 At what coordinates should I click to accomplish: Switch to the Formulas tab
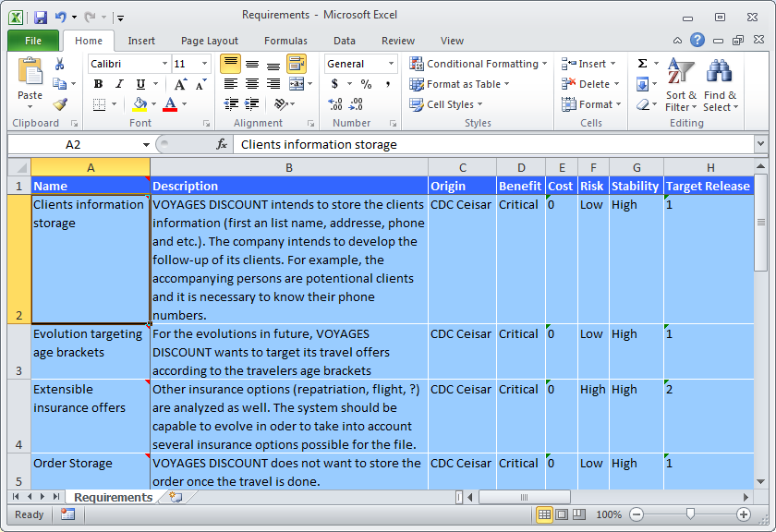[x=285, y=41]
